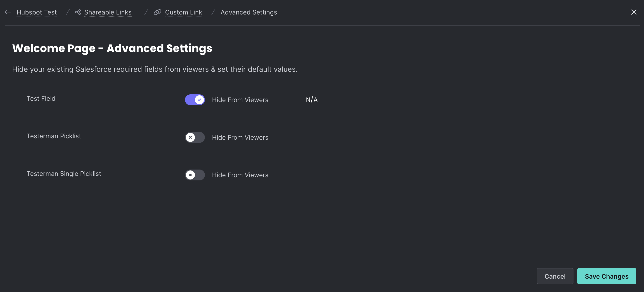Go to Shareable Links breadcrumb
The width and height of the screenshot is (644, 292).
108,12
